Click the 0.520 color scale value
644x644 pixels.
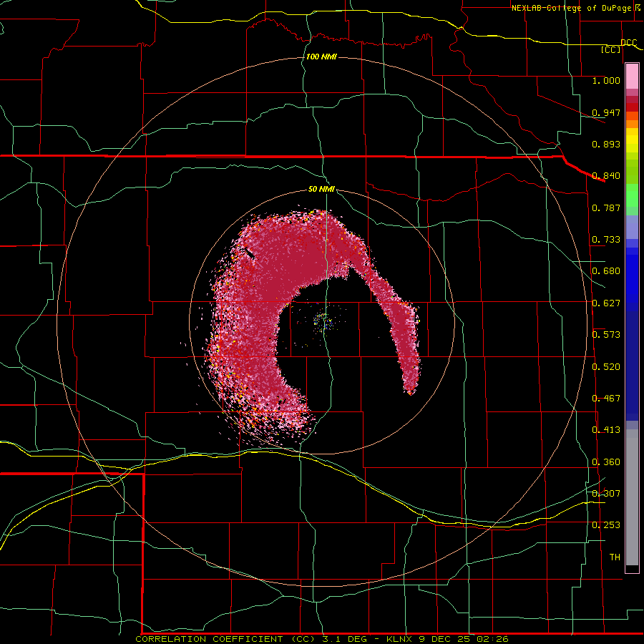pyautogui.click(x=606, y=367)
